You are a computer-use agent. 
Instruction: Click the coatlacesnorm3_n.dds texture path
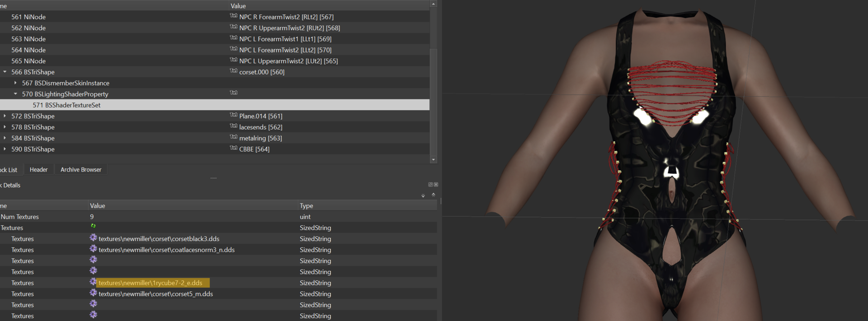tap(166, 250)
